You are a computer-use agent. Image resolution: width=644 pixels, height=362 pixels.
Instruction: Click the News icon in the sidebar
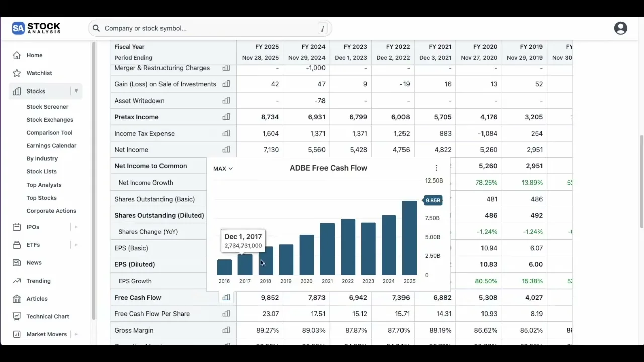[17, 263]
